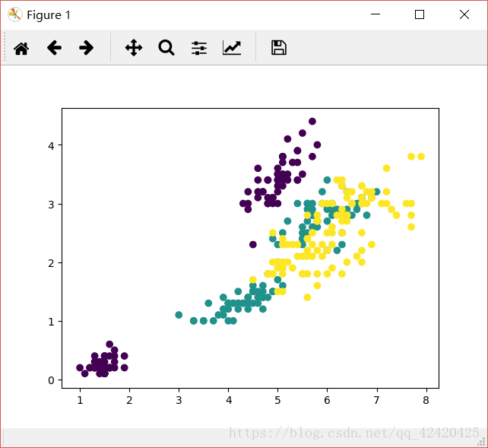Click the x-axis tick label 8
The width and height of the screenshot is (488, 448).
click(426, 400)
